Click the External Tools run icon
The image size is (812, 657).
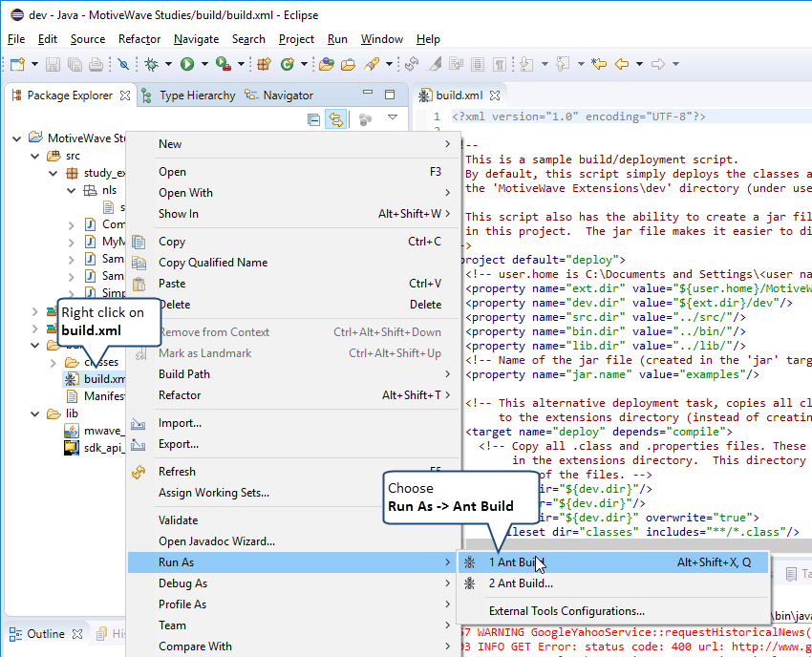coord(222,64)
